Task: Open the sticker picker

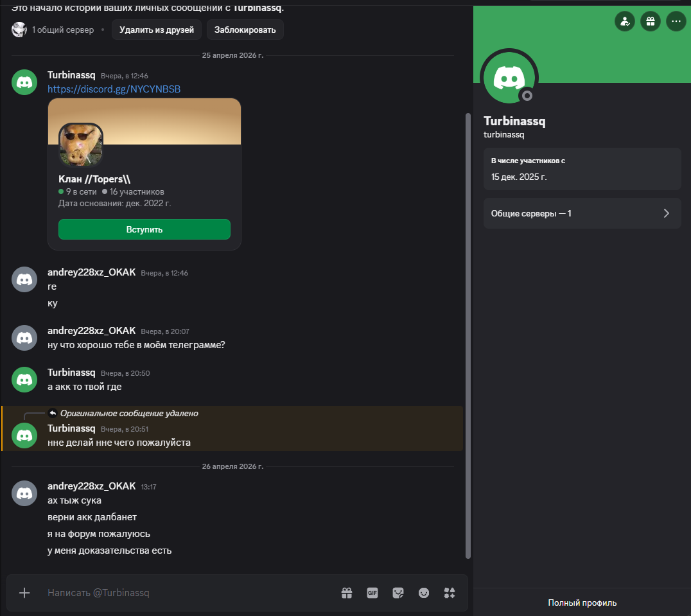Action: 398,593
